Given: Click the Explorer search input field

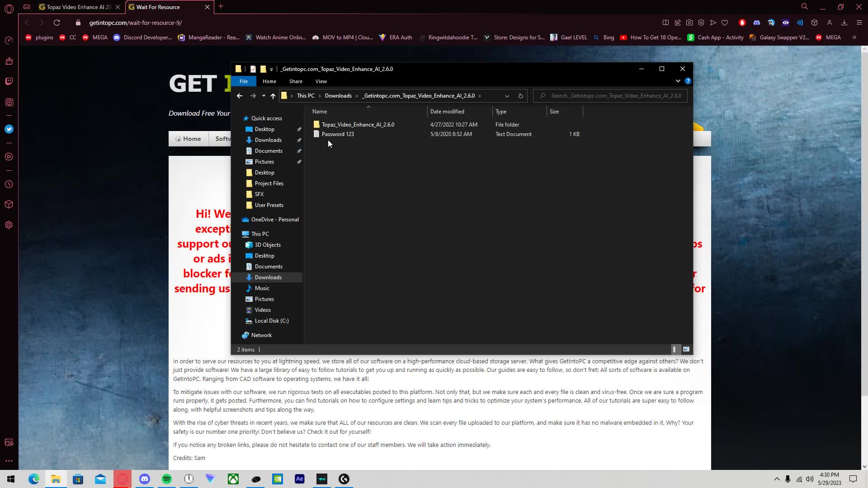Looking at the screenshot, I should (615, 96).
